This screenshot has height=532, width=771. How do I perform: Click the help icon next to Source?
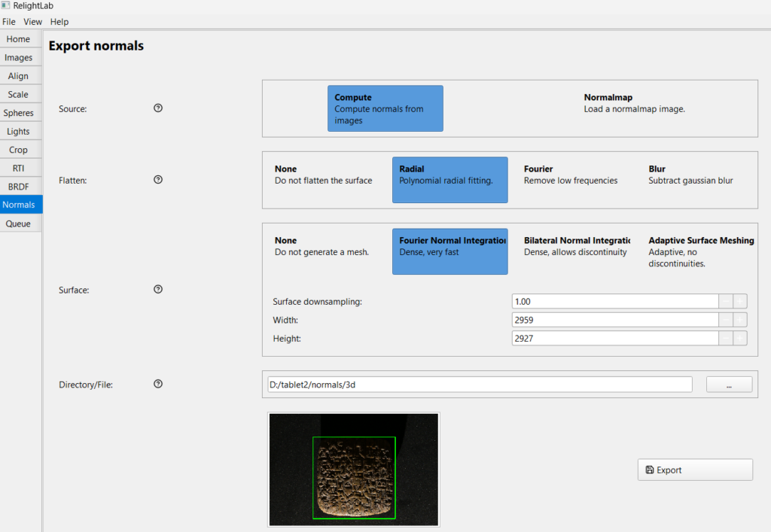(158, 108)
